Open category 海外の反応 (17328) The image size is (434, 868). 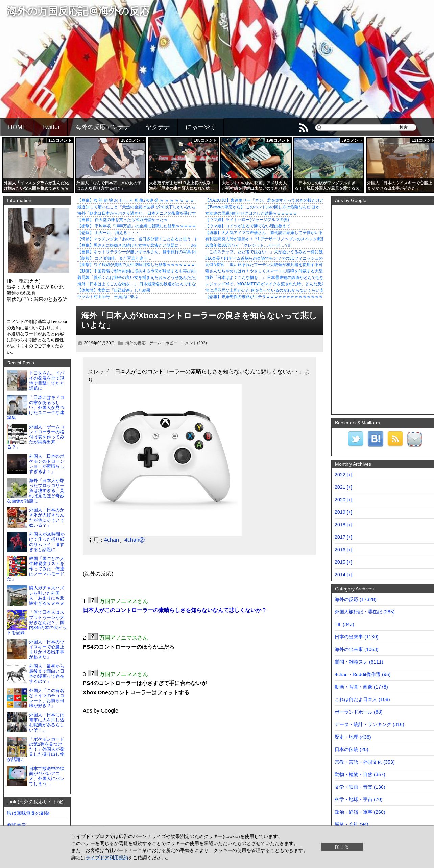[x=355, y=599]
